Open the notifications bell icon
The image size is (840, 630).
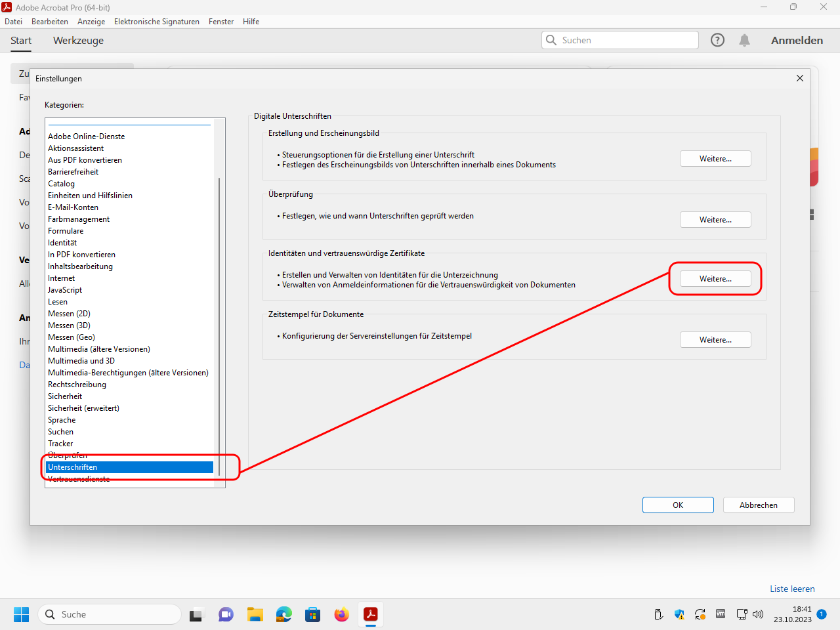(744, 40)
